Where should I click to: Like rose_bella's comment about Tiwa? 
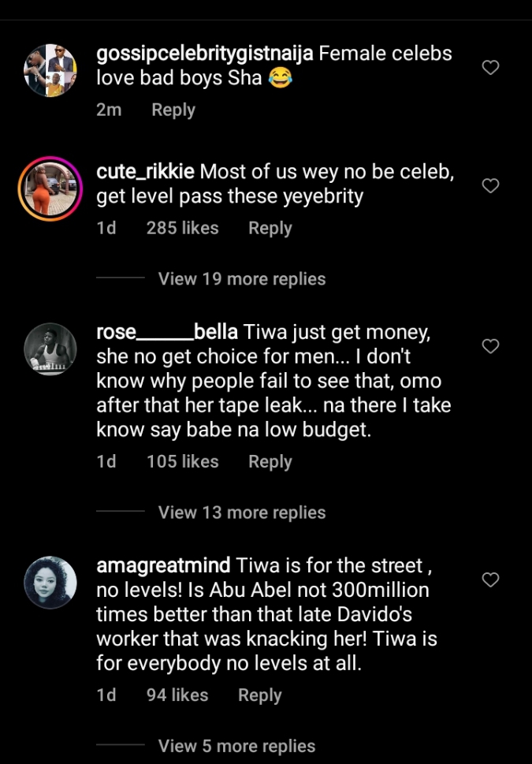pyautogui.click(x=490, y=346)
